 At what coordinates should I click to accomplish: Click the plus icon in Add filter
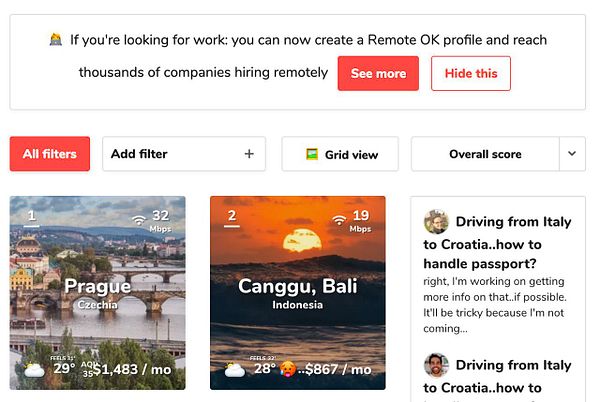(249, 154)
